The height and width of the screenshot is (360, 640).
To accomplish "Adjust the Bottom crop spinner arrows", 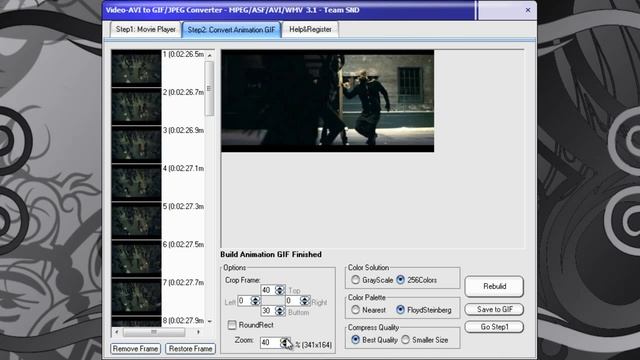I will [280, 311].
